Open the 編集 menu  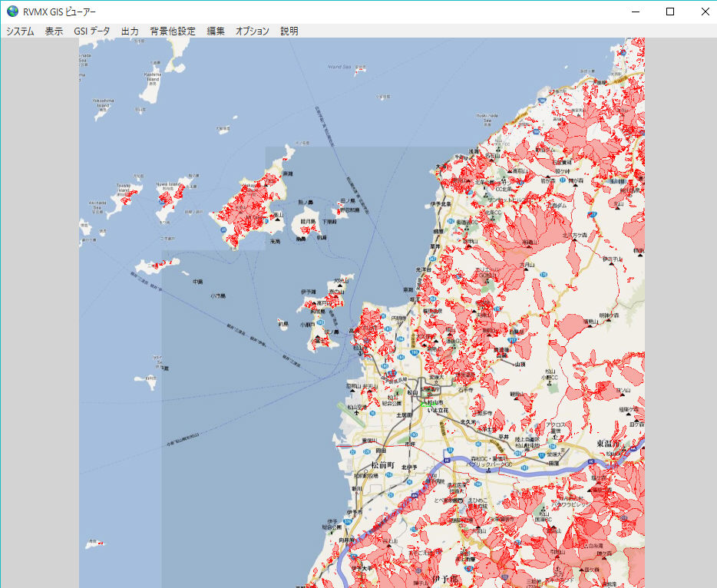216,31
